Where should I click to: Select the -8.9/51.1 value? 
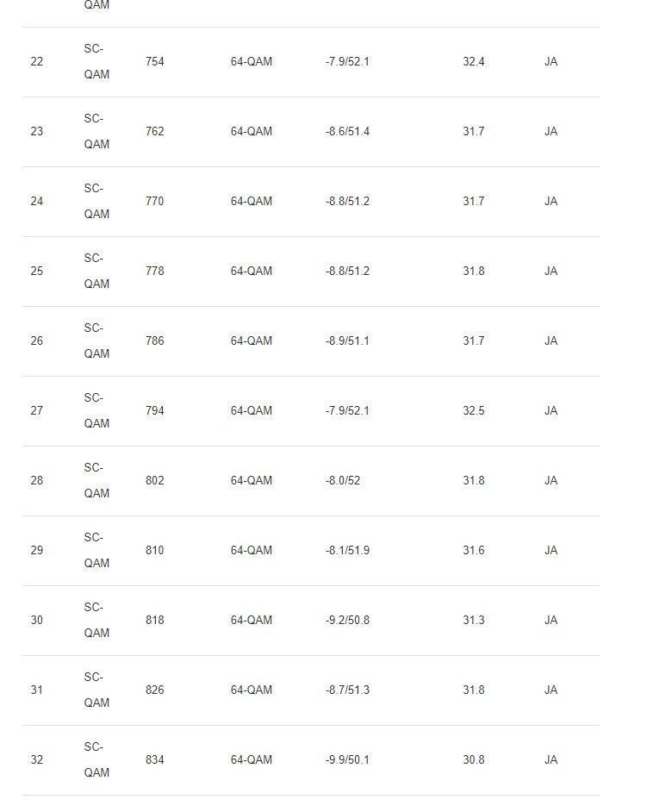tap(347, 341)
